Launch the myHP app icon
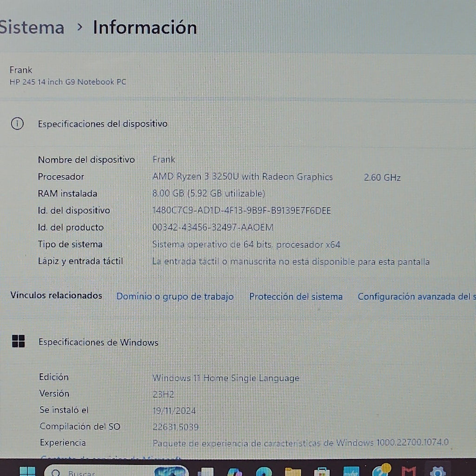Image resolution: width=476 pixels, height=476 pixels. [351, 471]
